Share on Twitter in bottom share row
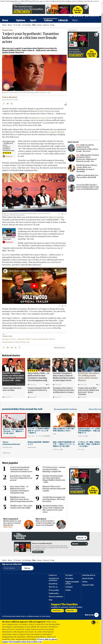This screenshot has width=103, height=644. [8, 347]
